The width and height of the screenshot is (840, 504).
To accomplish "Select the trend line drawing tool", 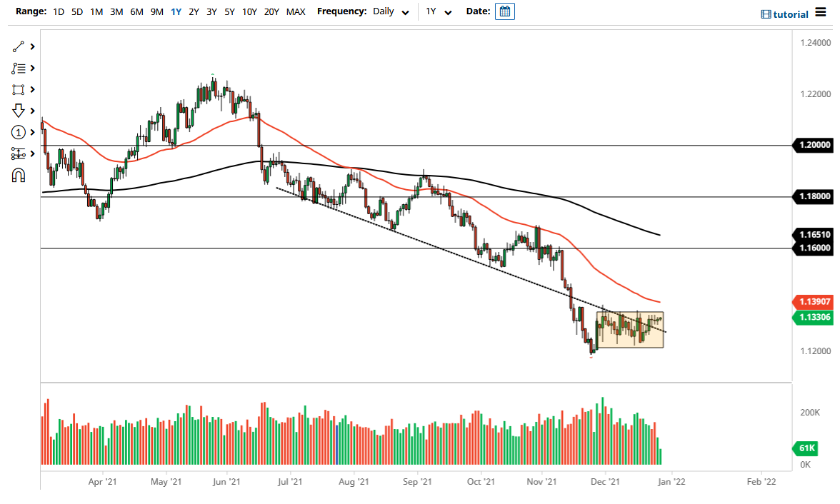I will pyautogui.click(x=19, y=46).
